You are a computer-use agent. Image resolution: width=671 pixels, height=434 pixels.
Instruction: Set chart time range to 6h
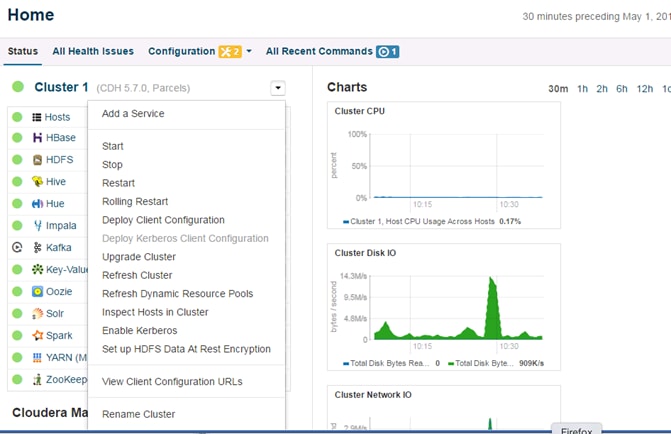tap(622, 89)
